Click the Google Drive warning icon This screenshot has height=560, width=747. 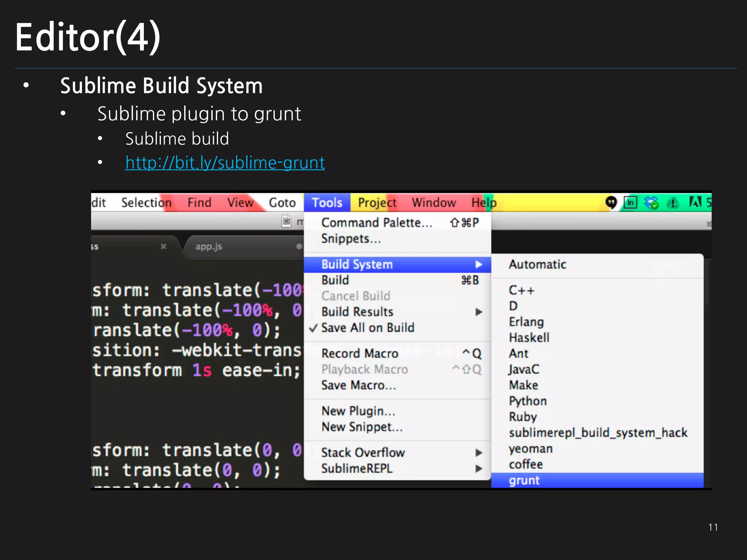point(673,202)
